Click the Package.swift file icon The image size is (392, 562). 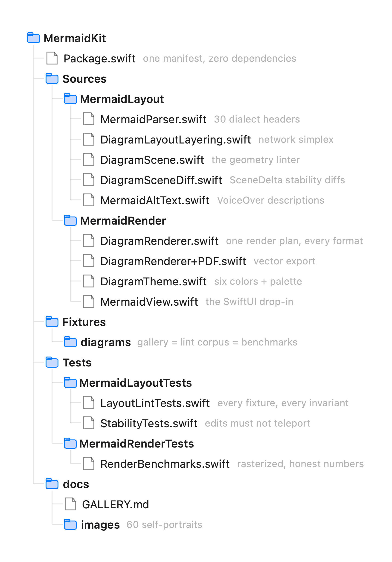(x=52, y=58)
